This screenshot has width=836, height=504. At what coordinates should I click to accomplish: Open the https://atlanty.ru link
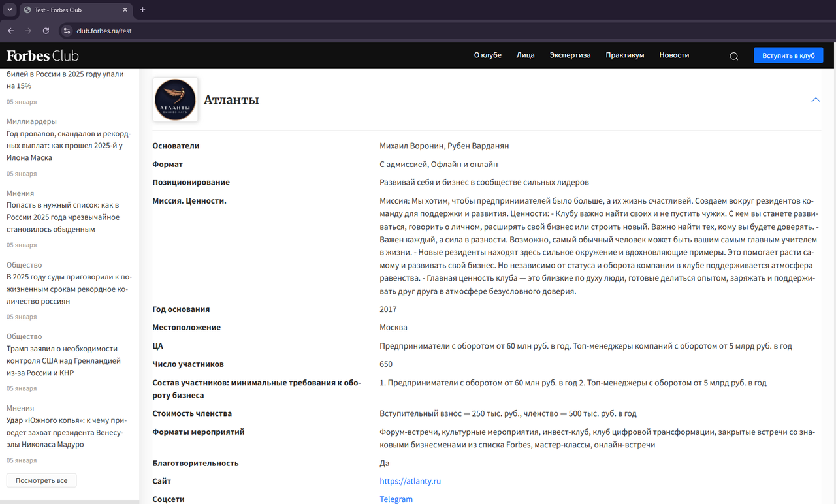(410, 481)
